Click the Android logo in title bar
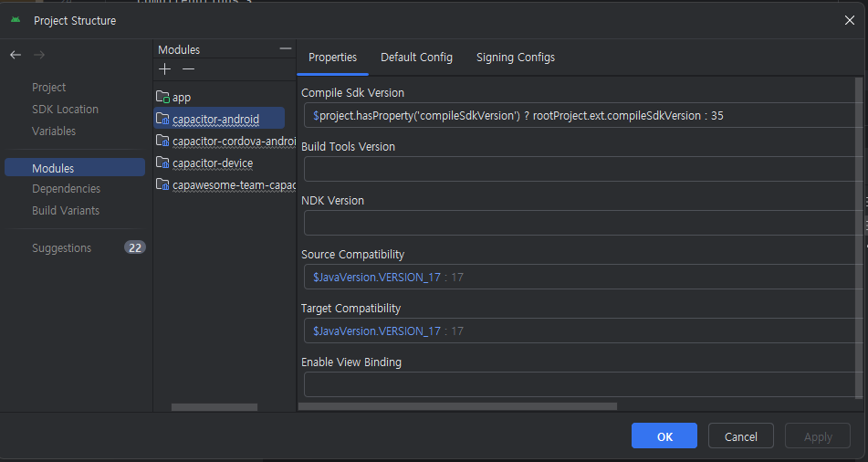Screen dimensions: 868x462 (16, 20)
